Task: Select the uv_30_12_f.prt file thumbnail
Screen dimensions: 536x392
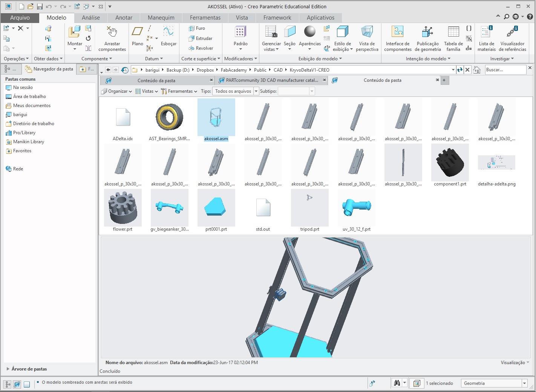Action: pos(357,207)
